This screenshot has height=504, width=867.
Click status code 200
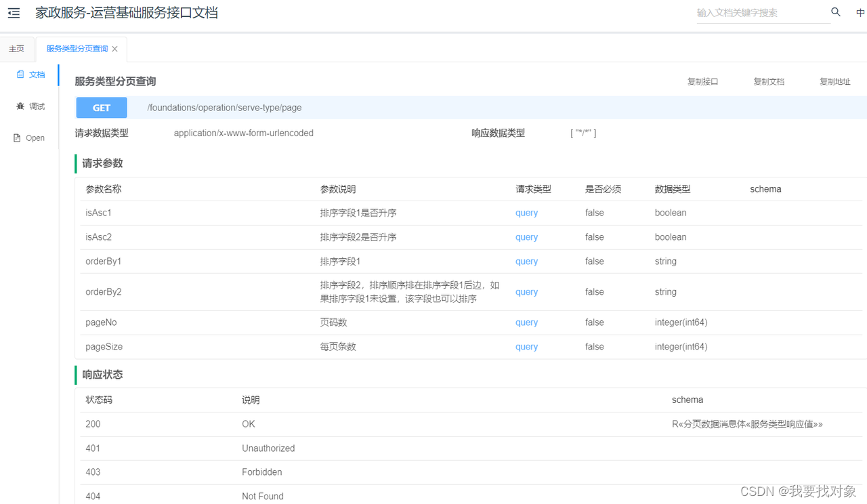(x=93, y=424)
